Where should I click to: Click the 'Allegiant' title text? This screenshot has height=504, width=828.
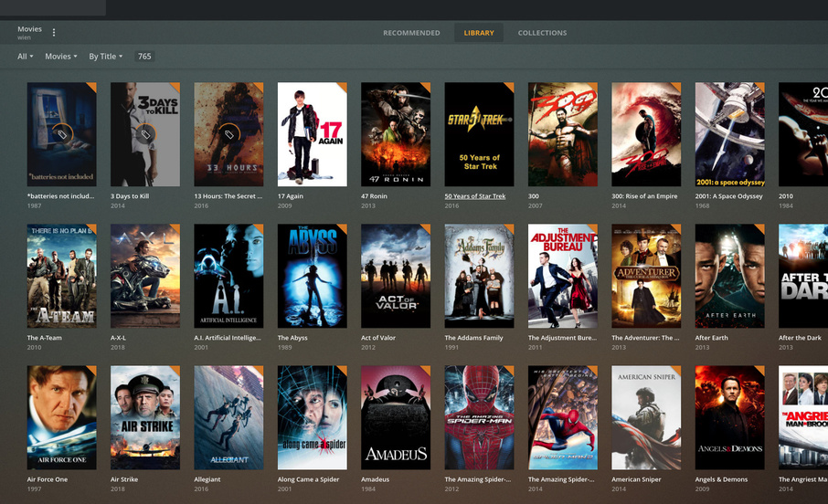[207, 479]
